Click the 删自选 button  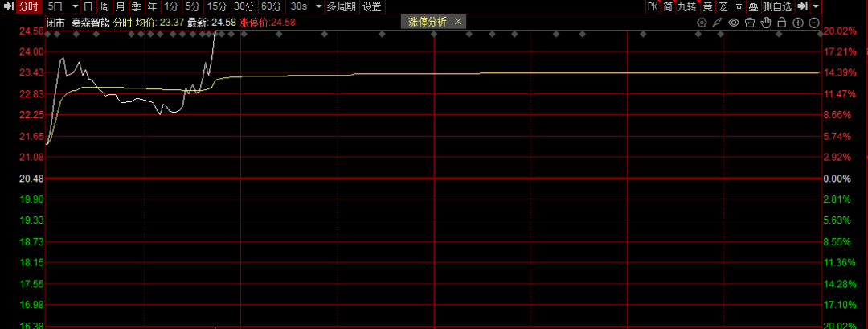pyautogui.click(x=777, y=6)
